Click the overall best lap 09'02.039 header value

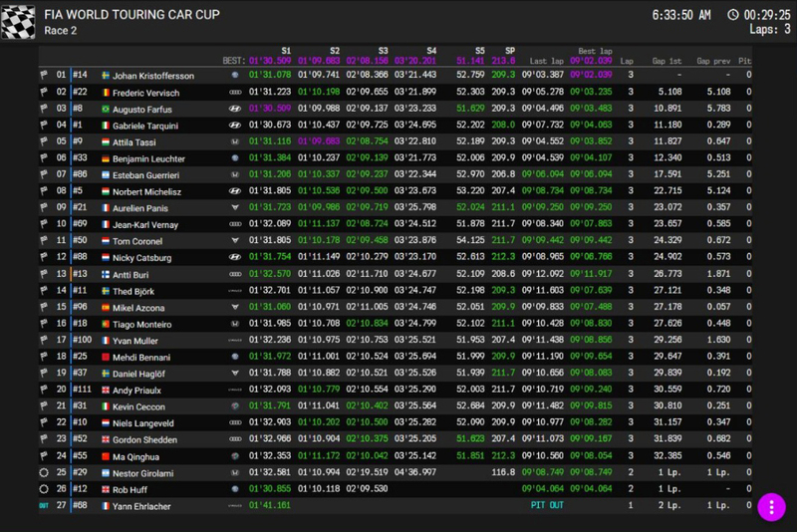[591, 61]
